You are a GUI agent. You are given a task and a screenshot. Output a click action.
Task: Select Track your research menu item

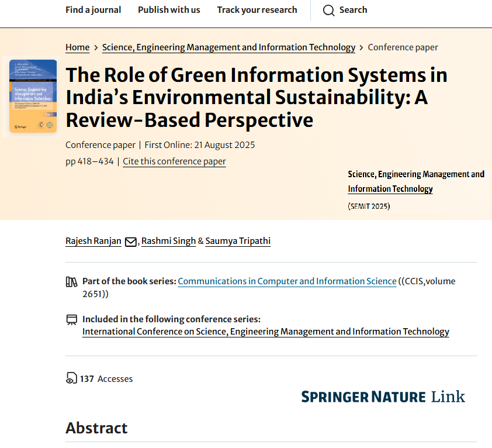[x=257, y=10]
